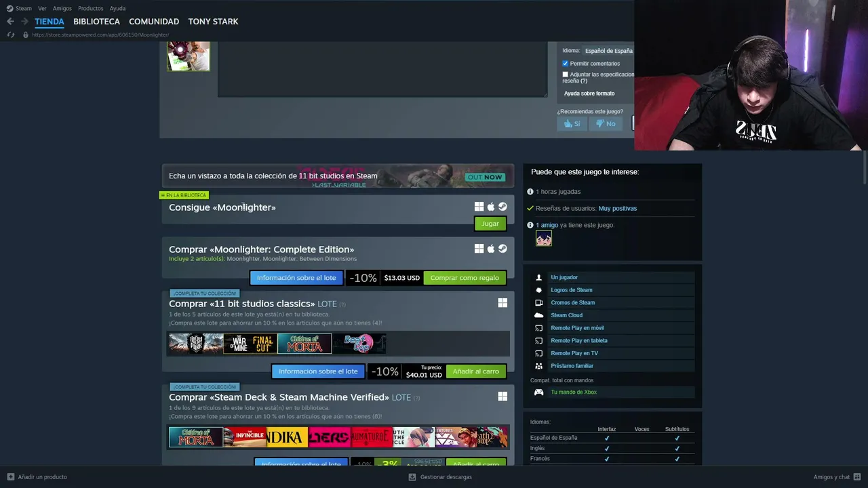Open the Beat Cop thumbnail
The width and height of the screenshot is (868, 488).
[x=359, y=344]
